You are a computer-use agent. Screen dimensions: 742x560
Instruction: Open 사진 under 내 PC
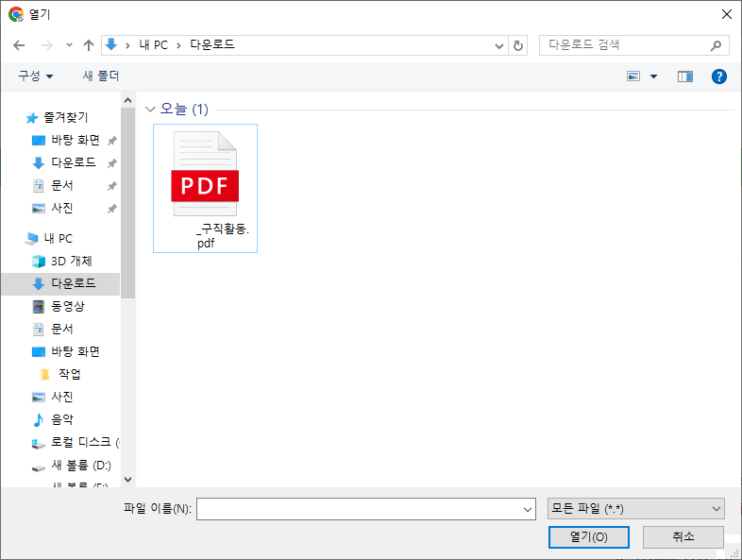click(62, 397)
